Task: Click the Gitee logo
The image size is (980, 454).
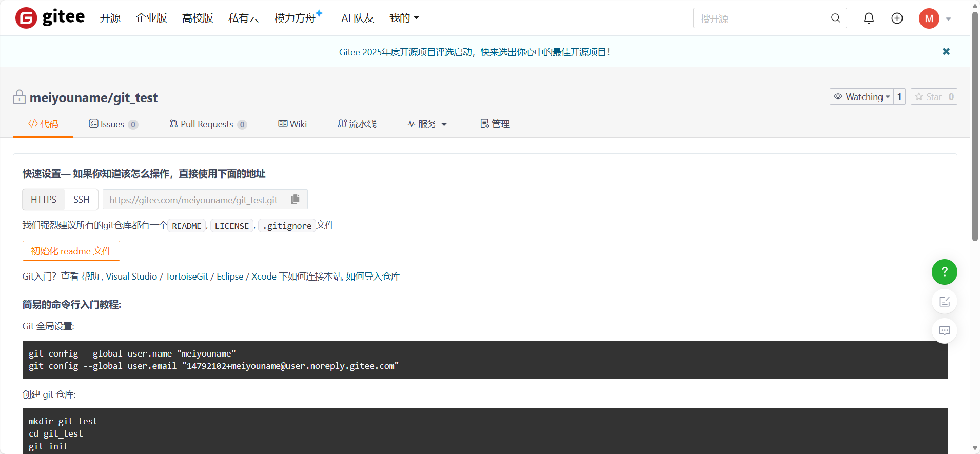Action: pyautogui.click(x=50, y=18)
